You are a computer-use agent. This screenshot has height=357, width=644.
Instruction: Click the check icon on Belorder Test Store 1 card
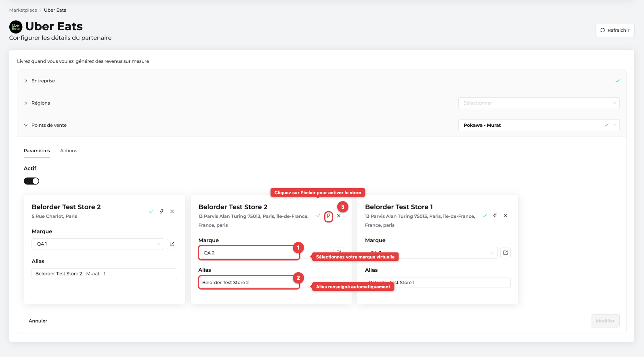(485, 216)
